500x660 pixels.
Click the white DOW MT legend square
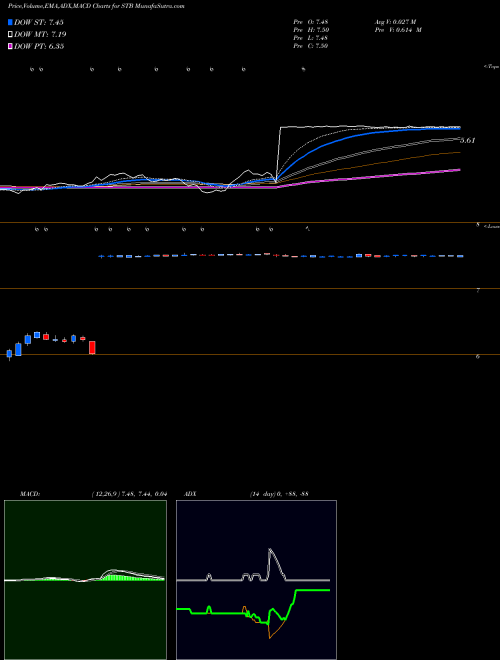pos(10,35)
